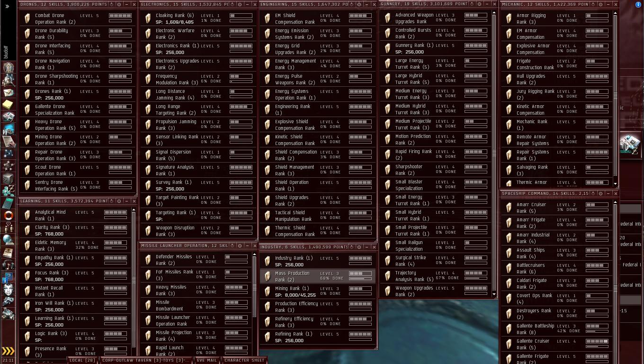This screenshot has height=364, width=644.
Task: Open the character sheet Vitruvian-man sidebar icon
Action: click(8, 67)
